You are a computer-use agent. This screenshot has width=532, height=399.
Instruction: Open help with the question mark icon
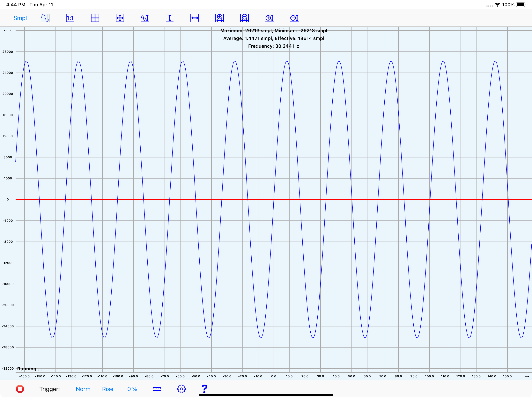click(204, 389)
